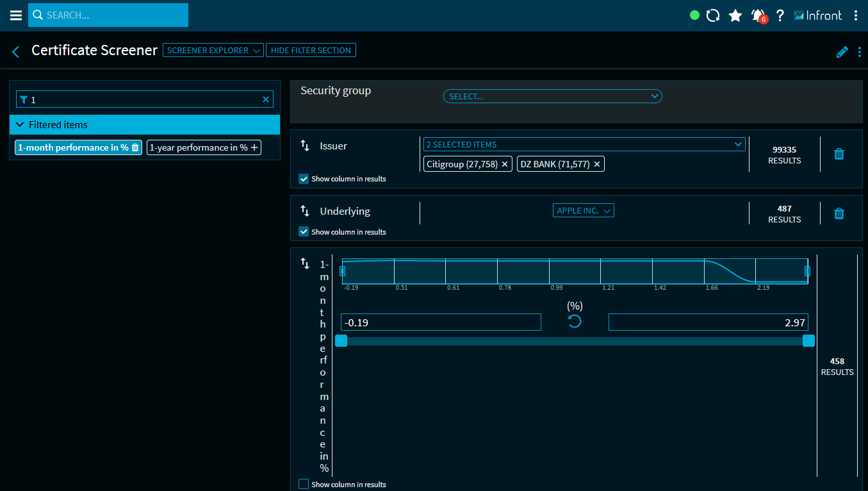This screenshot has height=491, width=868.
Task: Enable Show column for 1-month performance
Action: click(x=304, y=484)
